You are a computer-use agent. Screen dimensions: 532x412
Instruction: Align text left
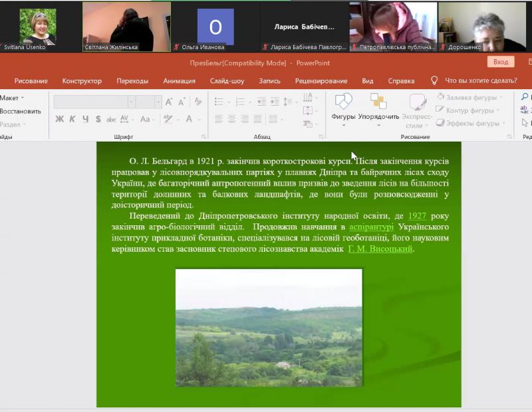(x=219, y=119)
